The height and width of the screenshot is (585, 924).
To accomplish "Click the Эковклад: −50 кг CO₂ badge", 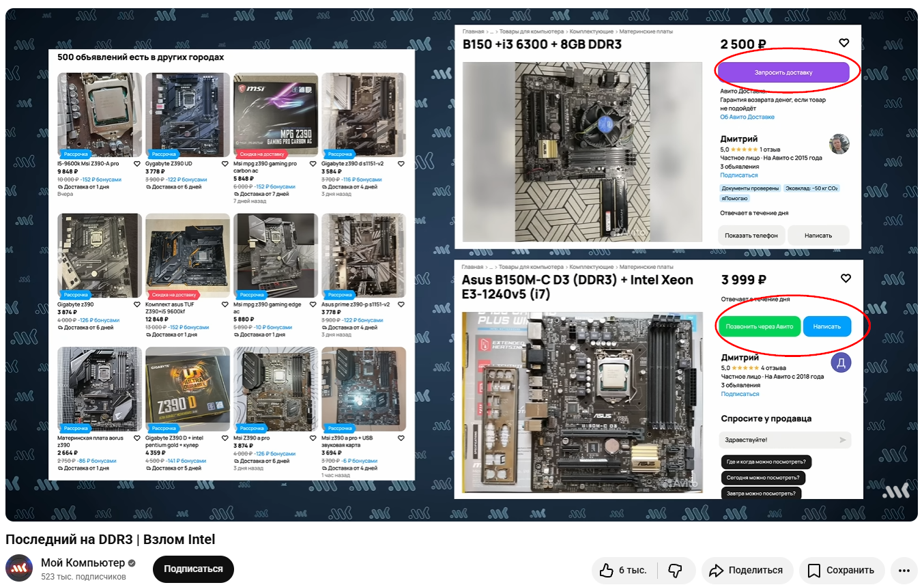I will point(813,188).
